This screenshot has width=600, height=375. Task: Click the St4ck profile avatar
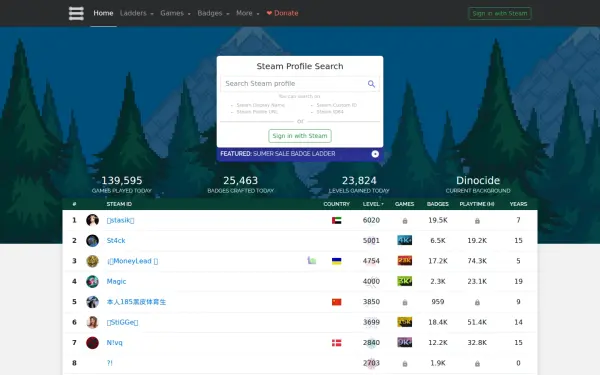[92, 241]
